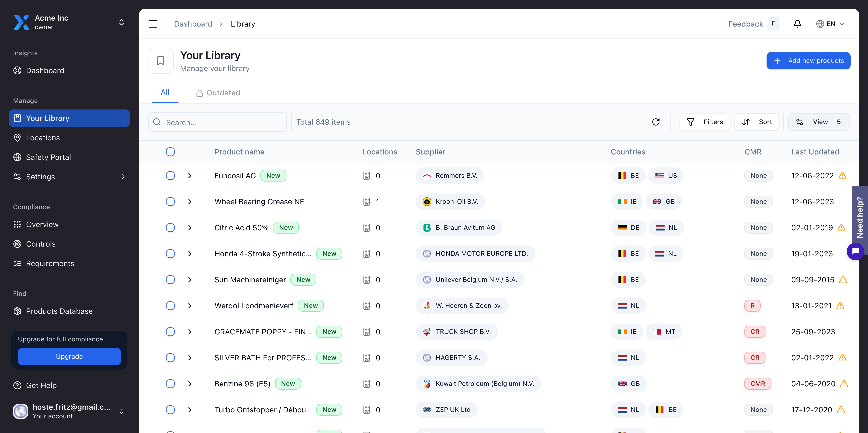Click the Get Help question mark icon
Image resolution: width=868 pixels, height=433 pixels.
coord(17,385)
